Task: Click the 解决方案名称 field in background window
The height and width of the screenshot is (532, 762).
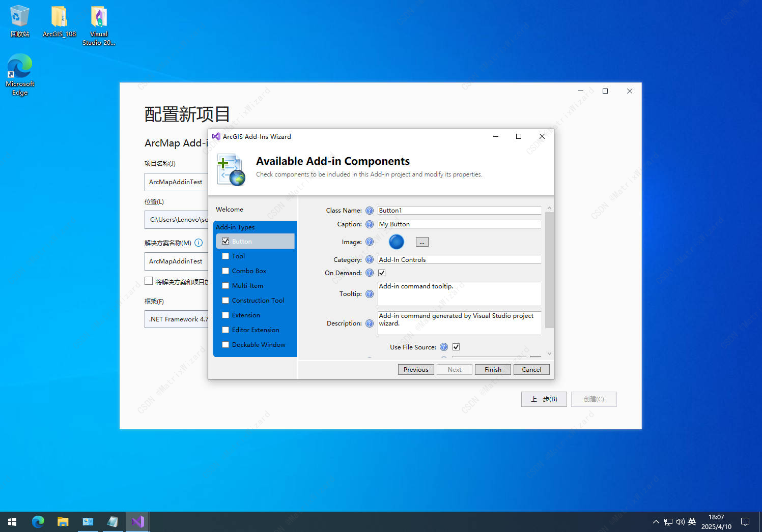Action: click(x=176, y=261)
